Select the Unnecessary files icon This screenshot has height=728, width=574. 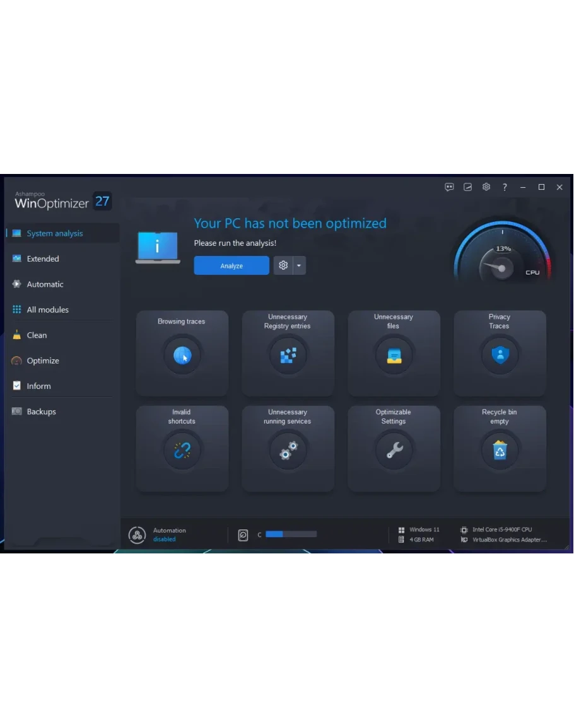coord(394,356)
